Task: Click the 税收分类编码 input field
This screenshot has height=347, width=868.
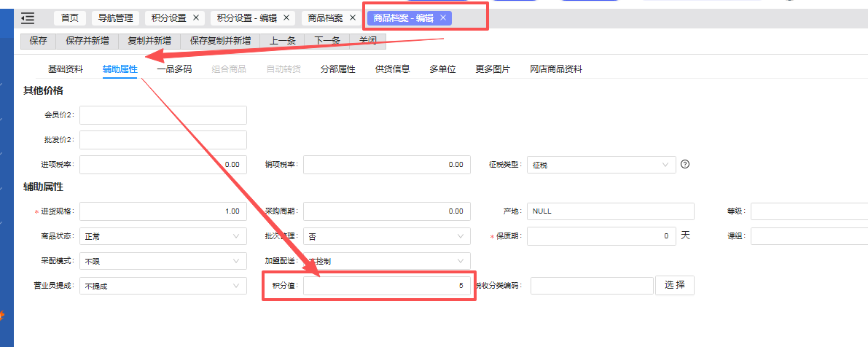Action: [x=593, y=286]
